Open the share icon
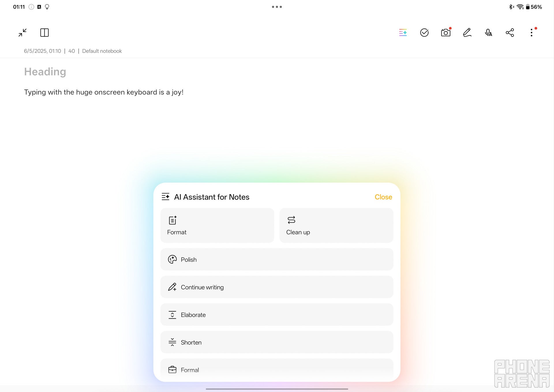Image resolution: width=554 pixels, height=392 pixels. point(510,33)
